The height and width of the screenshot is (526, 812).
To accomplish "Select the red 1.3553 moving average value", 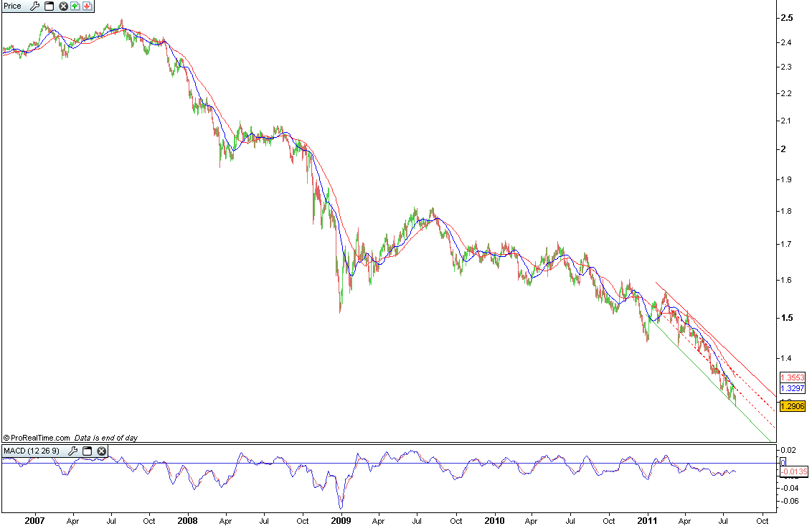I will coord(793,377).
